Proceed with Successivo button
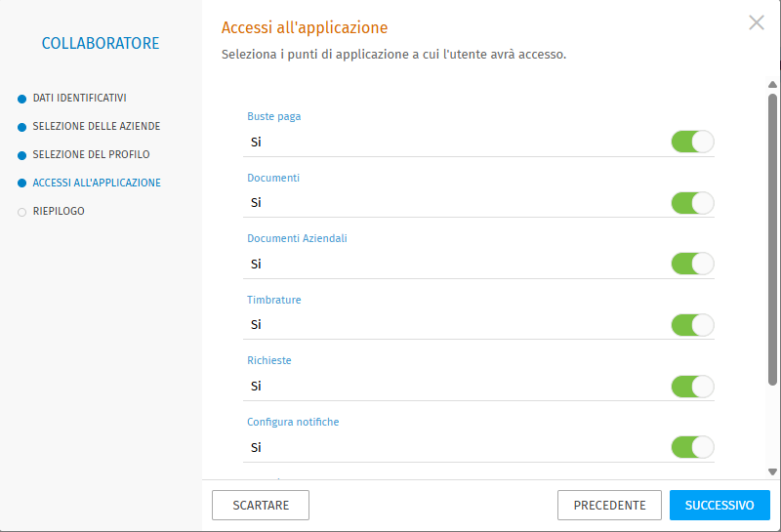Viewport: 781px width, 532px height. 719,505
